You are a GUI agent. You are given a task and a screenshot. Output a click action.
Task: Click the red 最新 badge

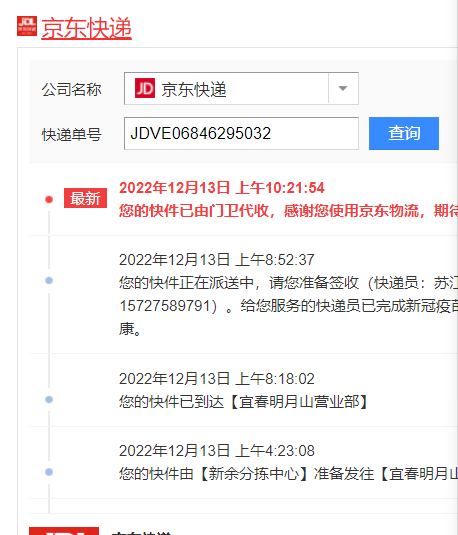(85, 198)
